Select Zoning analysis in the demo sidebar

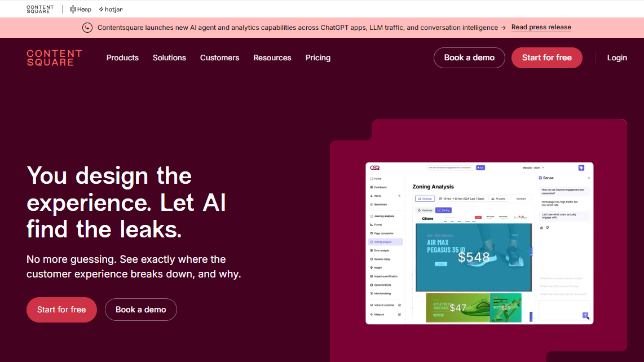tap(385, 242)
